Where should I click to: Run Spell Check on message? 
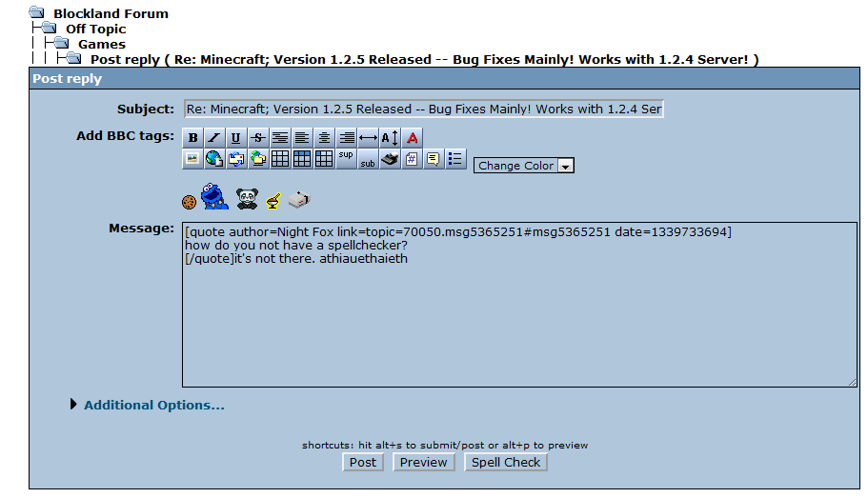click(505, 462)
